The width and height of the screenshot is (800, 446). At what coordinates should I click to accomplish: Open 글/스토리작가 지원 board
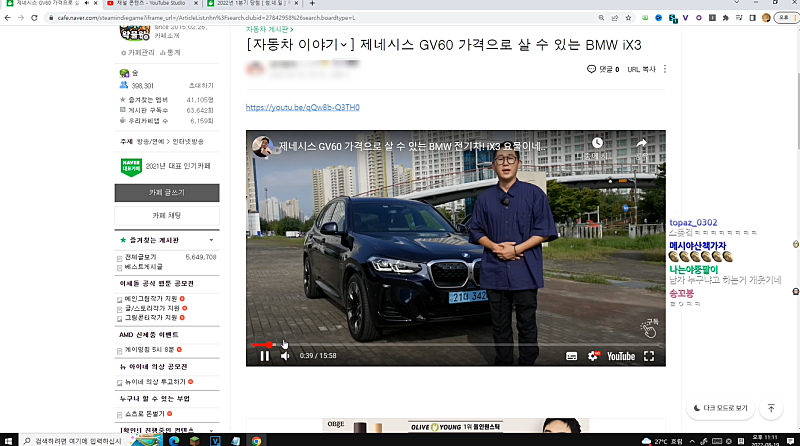pyautogui.click(x=152, y=308)
